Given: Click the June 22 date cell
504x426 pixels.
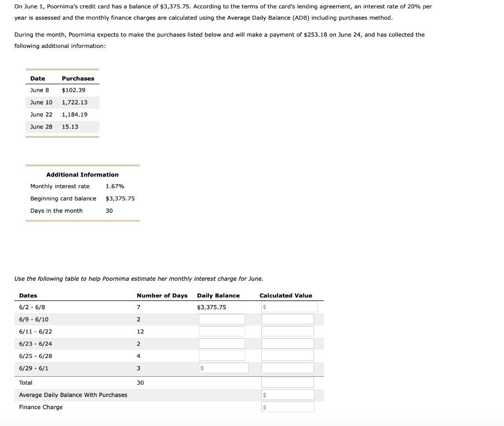Looking at the screenshot, I should 41,114.
